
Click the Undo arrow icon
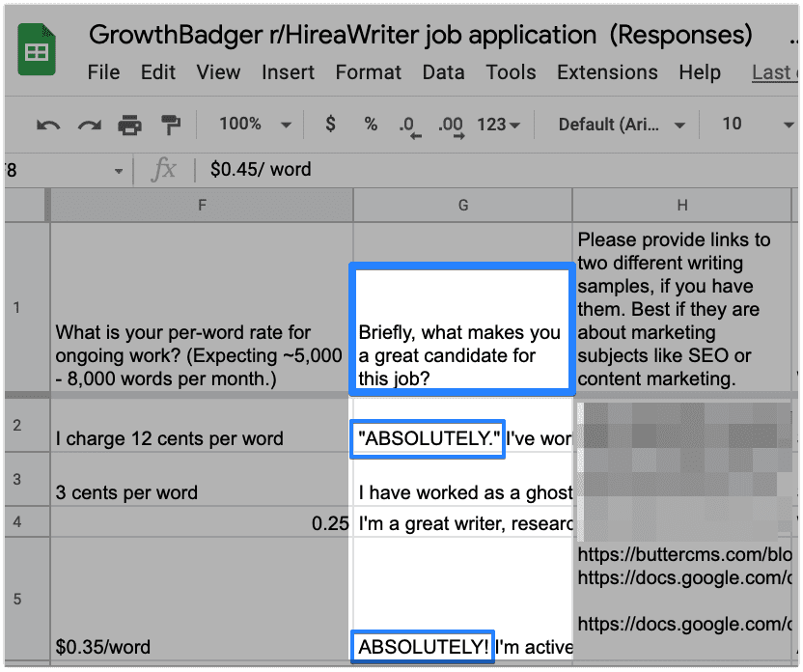click(47, 125)
